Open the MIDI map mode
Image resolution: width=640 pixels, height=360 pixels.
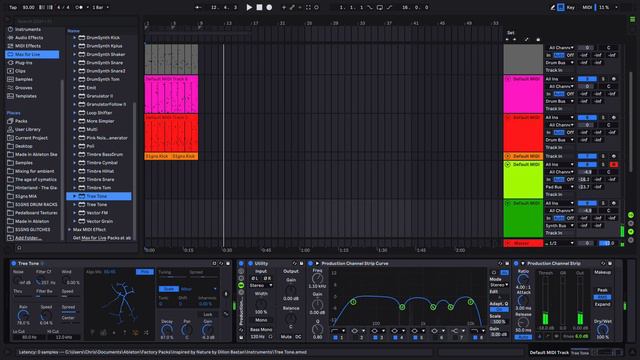587,7
